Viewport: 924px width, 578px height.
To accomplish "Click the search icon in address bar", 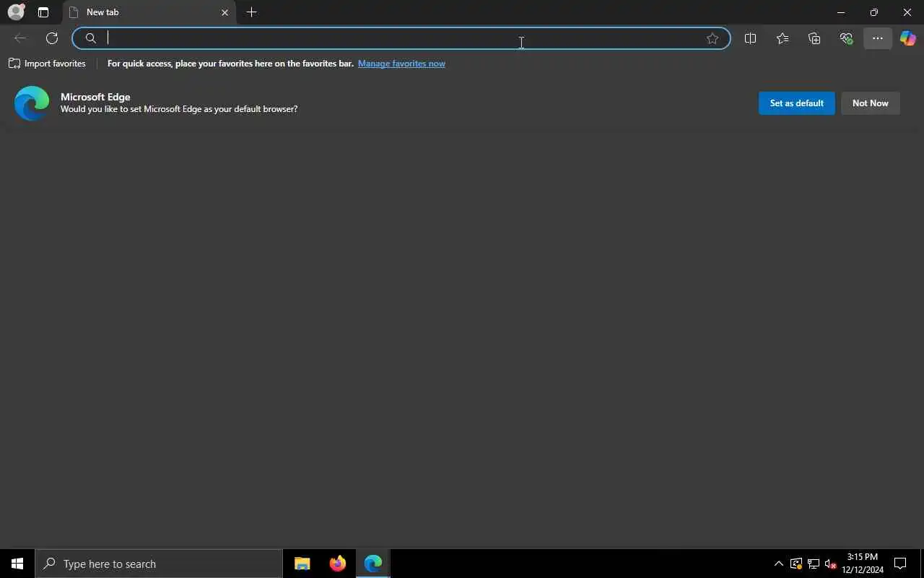I will [x=91, y=38].
